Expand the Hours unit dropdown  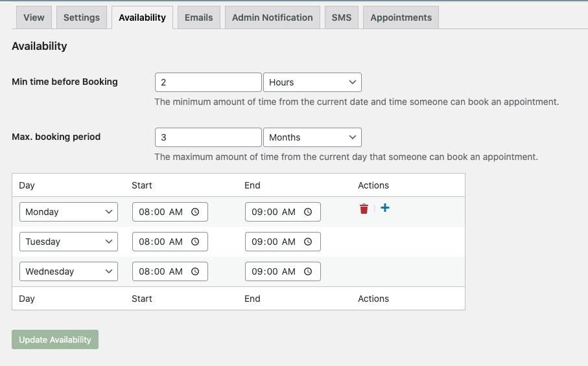(x=312, y=82)
